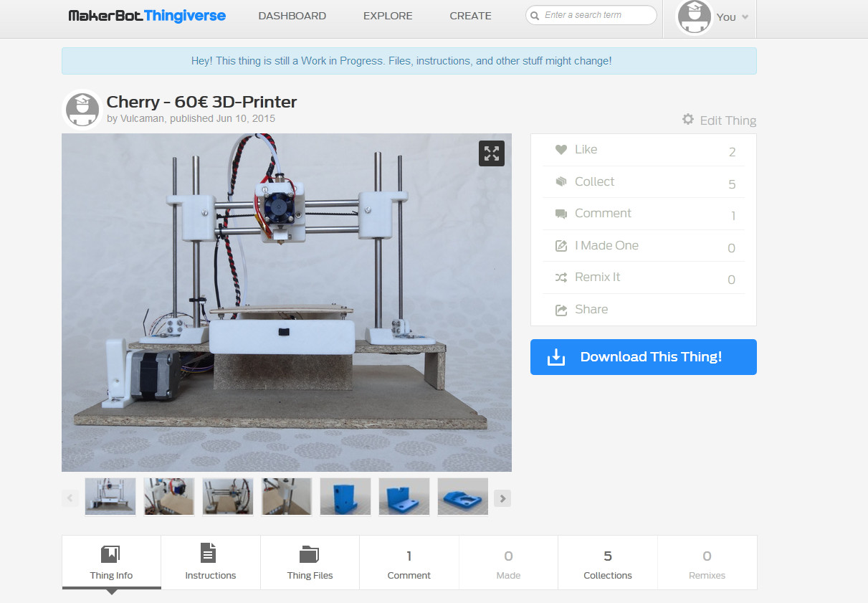Click the Remix It shuffle icon
Image resolution: width=868 pixels, height=603 pixels.
point(561,277)
